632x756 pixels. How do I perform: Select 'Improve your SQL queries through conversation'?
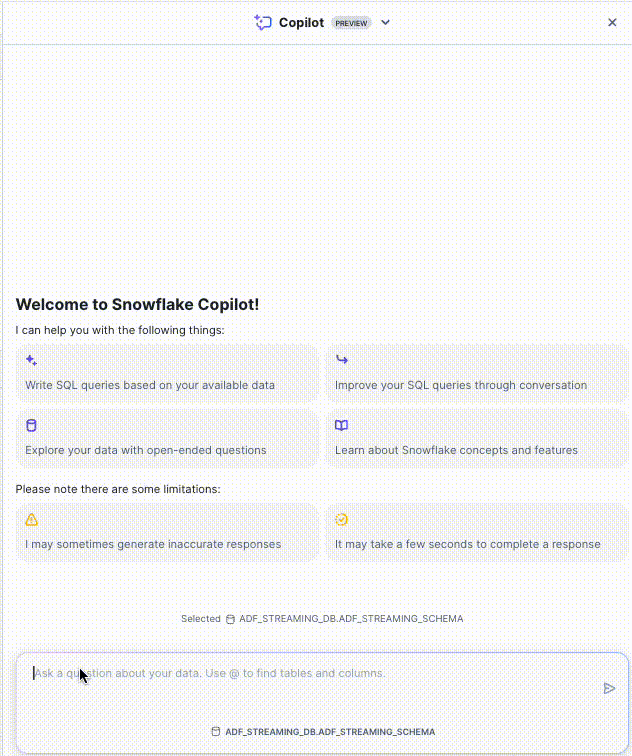pyautogui.click(x=461, y=385)
